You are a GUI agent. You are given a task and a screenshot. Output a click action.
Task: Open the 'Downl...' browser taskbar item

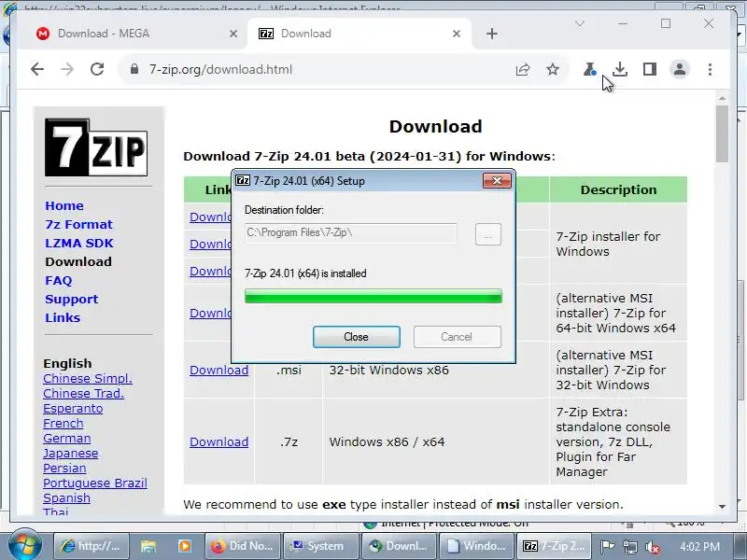(x=399, y=546)
